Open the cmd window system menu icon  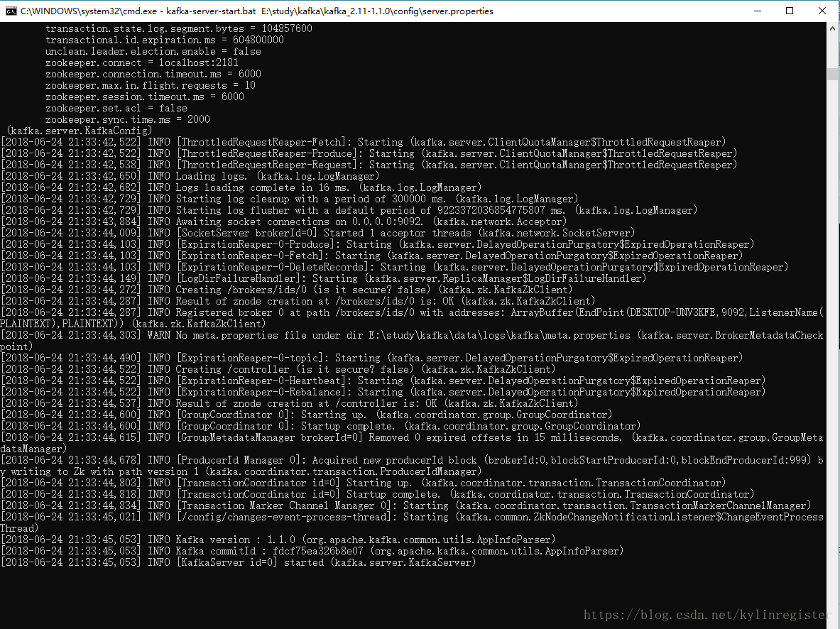point(11,11)
